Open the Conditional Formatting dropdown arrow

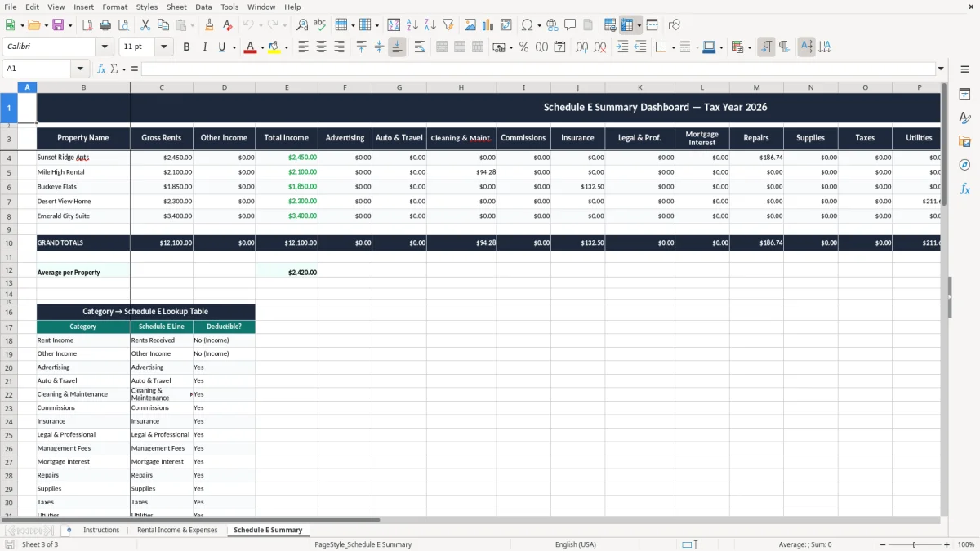pos(749,47)
